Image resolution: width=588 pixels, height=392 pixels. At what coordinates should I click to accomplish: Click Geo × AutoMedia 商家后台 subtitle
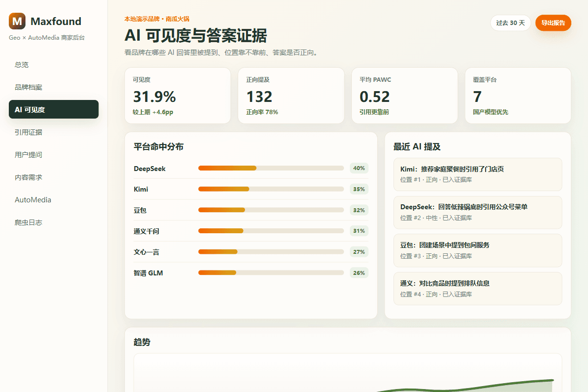[x=47, y=38]
